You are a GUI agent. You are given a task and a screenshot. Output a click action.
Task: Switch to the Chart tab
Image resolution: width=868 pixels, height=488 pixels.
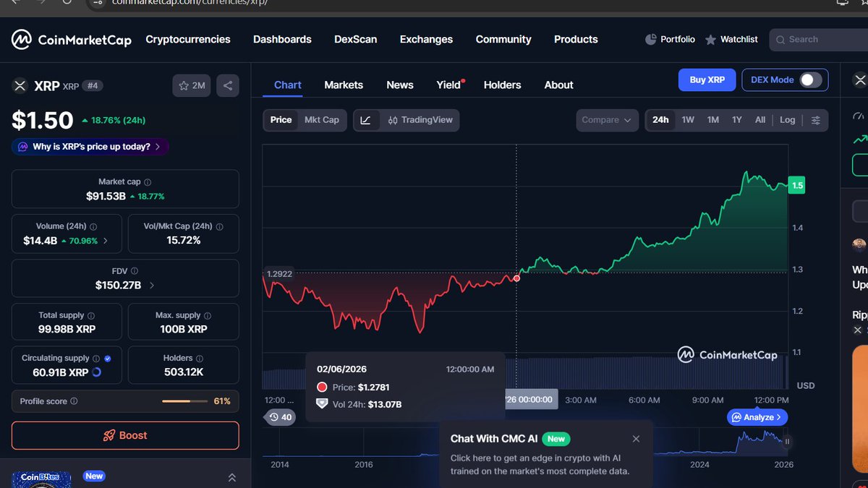288,85
